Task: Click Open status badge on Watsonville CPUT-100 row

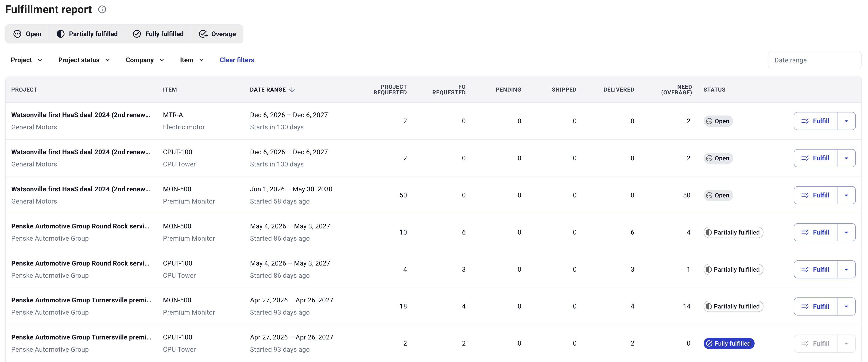Action: [718, 158]
